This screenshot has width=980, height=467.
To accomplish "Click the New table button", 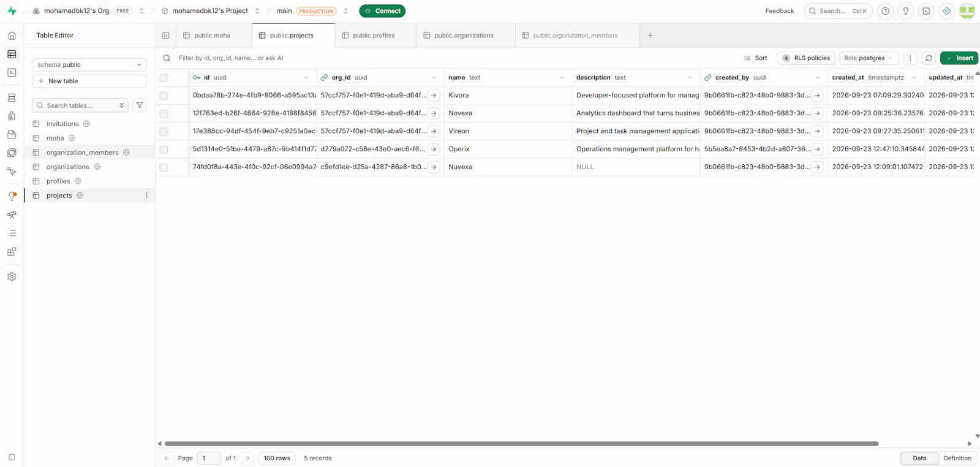I will point(89,81).
